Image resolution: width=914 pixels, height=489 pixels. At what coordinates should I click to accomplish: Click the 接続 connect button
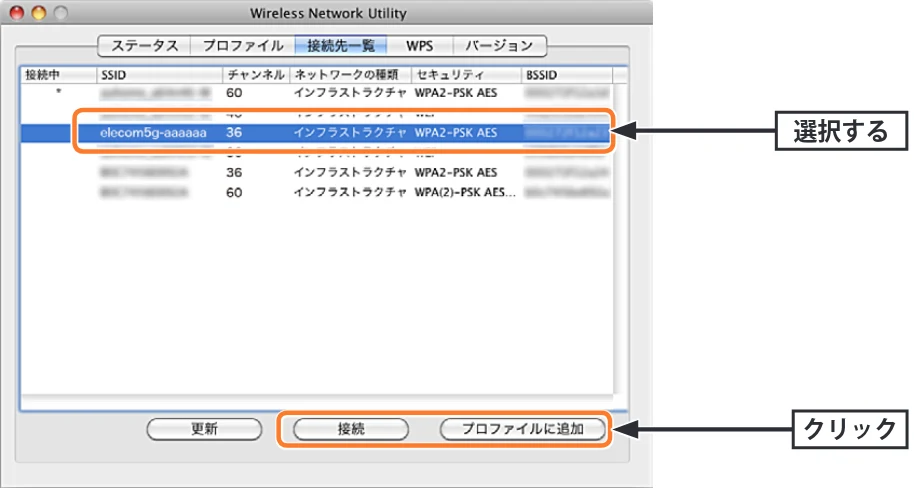pos(351,429)
